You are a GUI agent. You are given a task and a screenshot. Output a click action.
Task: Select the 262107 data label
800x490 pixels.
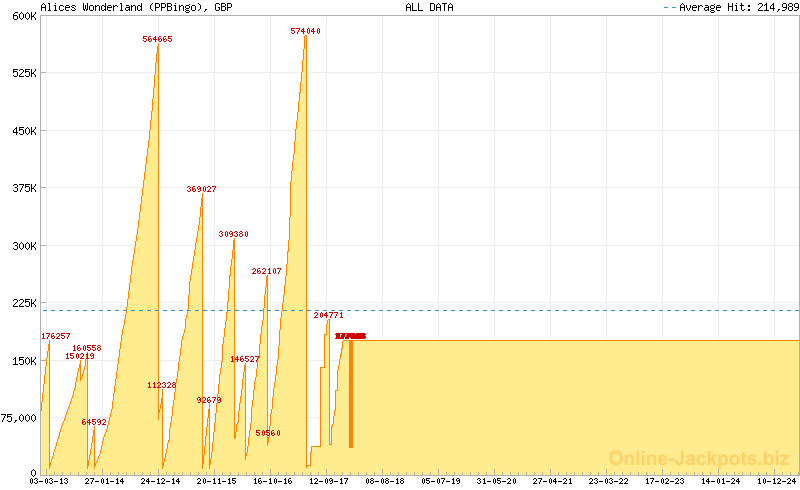[x=266, y=271]
